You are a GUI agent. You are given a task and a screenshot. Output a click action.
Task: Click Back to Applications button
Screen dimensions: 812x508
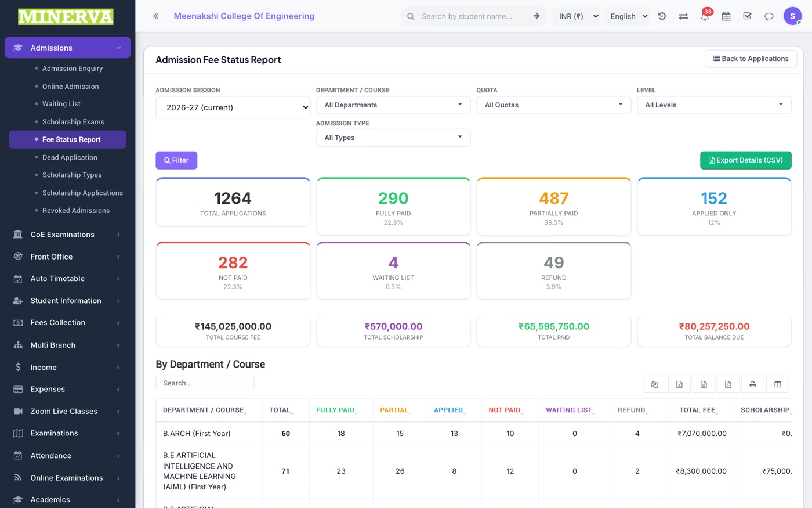[x=751, y=59]
